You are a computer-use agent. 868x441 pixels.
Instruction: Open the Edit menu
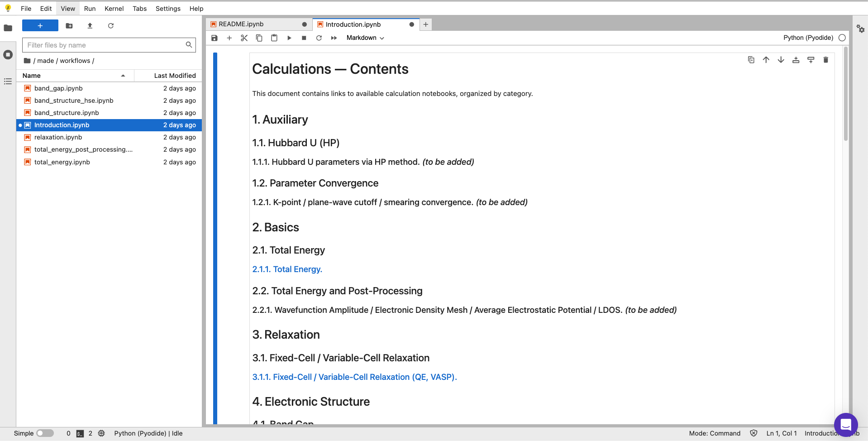46,9
